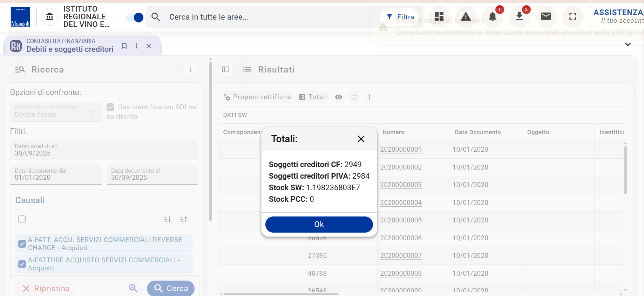This screenshot has width=644, height=296.
Task: Open the Identificativo fiscale dropdown
Action: pyautogui.click(x=55, y=111)
